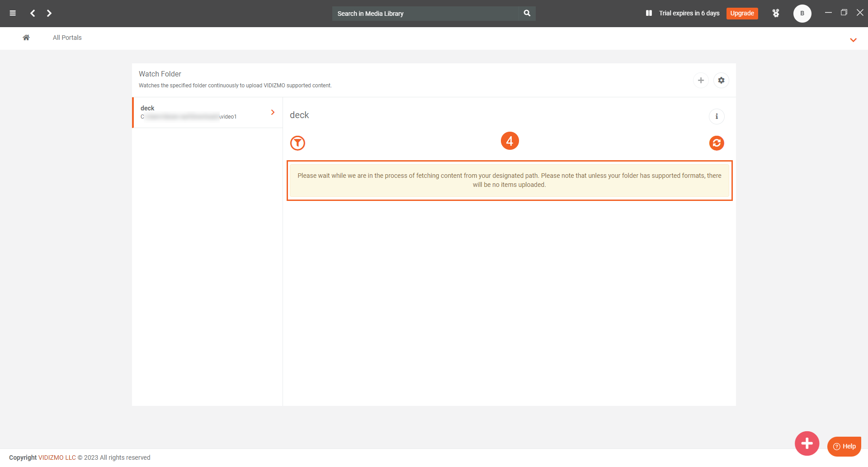Show deck folder info
This screenshot has width=868, height=467.
[717, 116]
